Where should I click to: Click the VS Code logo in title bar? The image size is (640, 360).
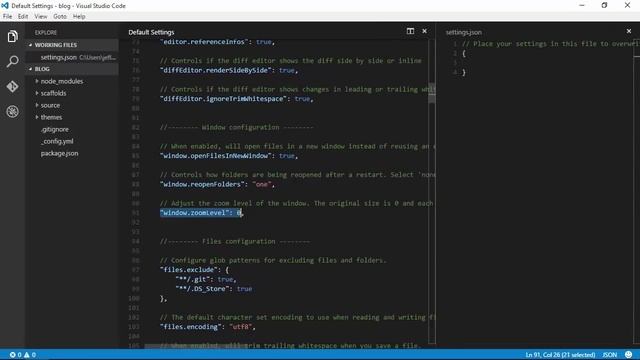tap(5, 6)
